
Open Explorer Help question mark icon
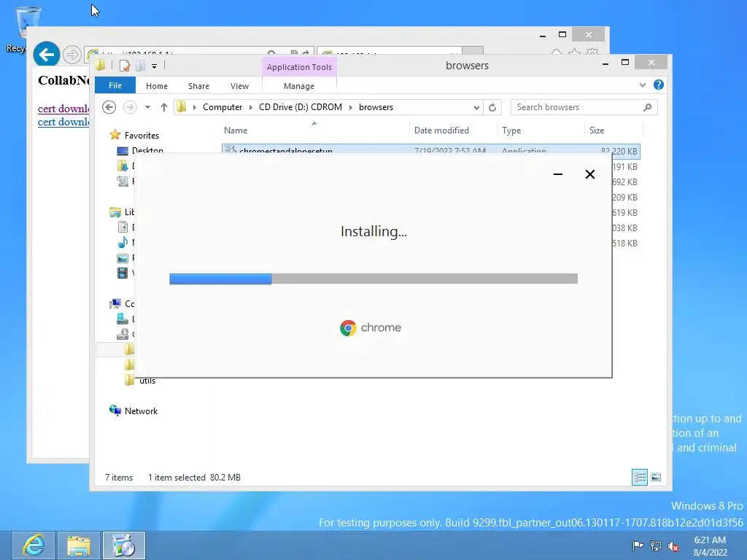coord(659,85)
